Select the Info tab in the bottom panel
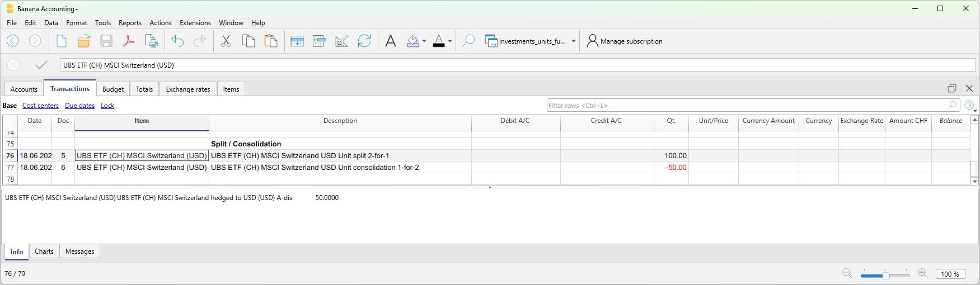980x285 pixels. tap(17, 252)
